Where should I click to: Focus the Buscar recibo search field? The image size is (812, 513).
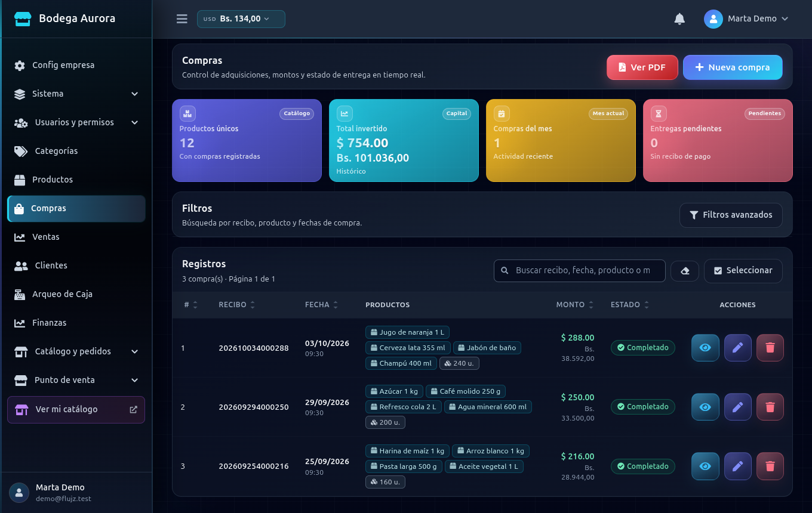pos(580,271)
